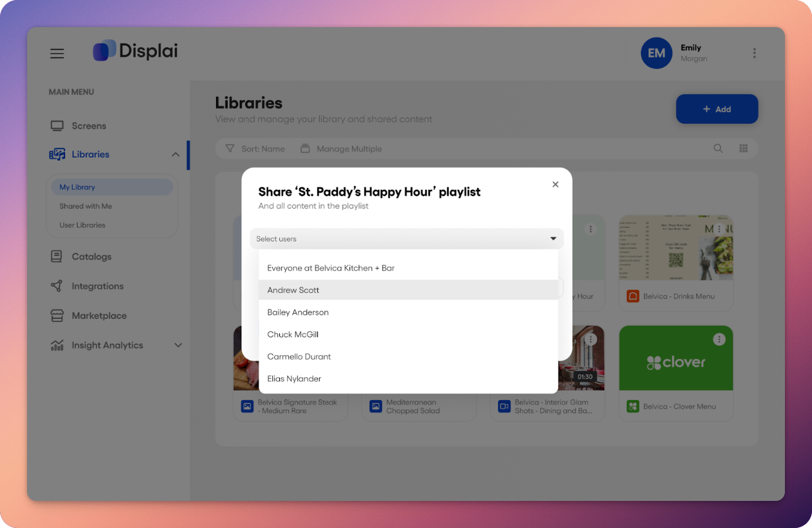Click Belvica - Drinks Menu title
The image size is (812, 528).
click(x=679, y=296)
